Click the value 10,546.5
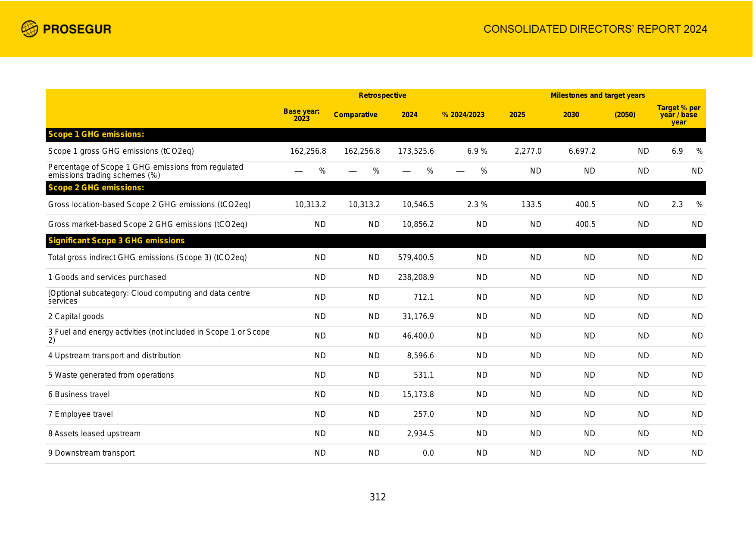The image size is (756, 534). click(418, 205)
